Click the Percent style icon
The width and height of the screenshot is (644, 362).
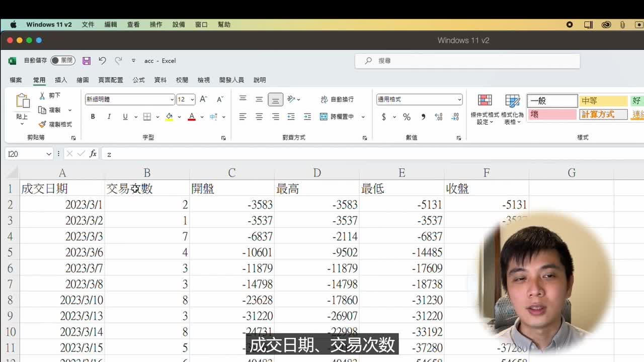(407, 117)
